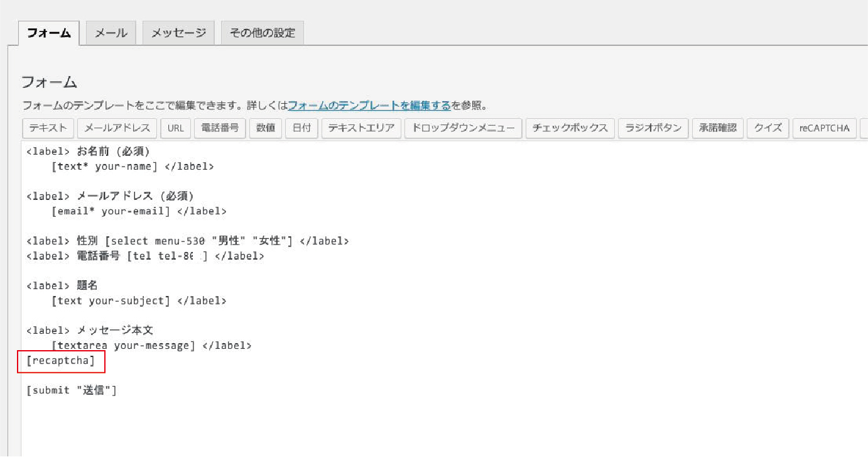Screen dimensions: 868x457
Task: Insert a テキストエリア tag
Action: [361, 128]
